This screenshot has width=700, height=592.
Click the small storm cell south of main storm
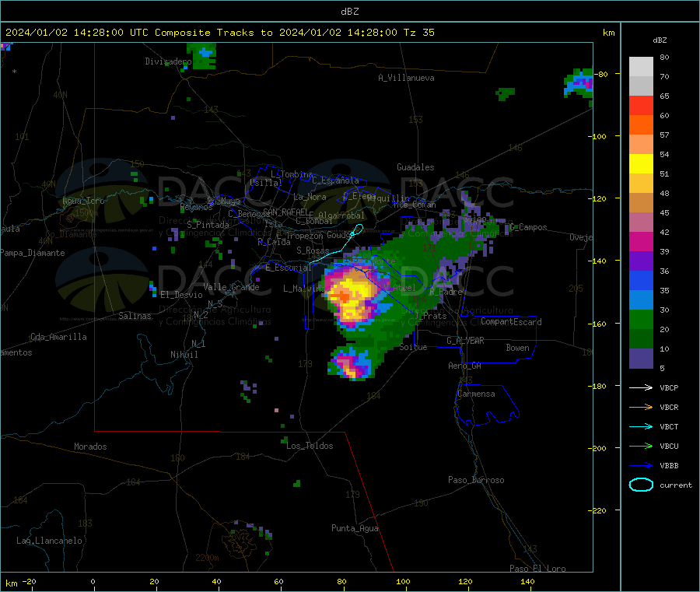click(351, 363)
